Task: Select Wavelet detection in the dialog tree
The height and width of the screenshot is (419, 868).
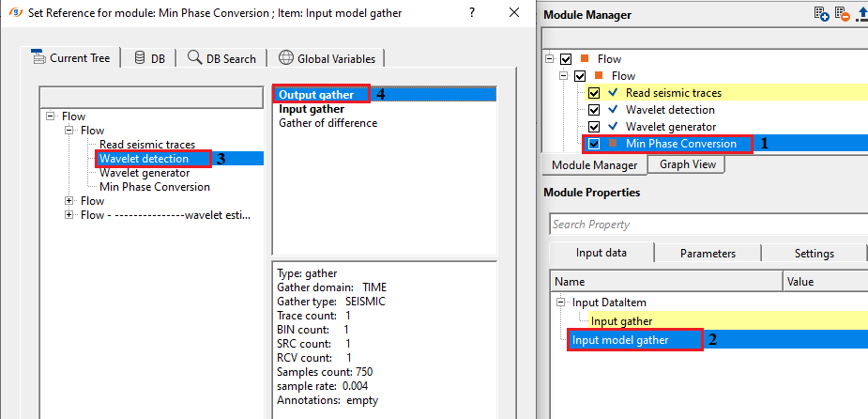Action: [x=144, y=159]
